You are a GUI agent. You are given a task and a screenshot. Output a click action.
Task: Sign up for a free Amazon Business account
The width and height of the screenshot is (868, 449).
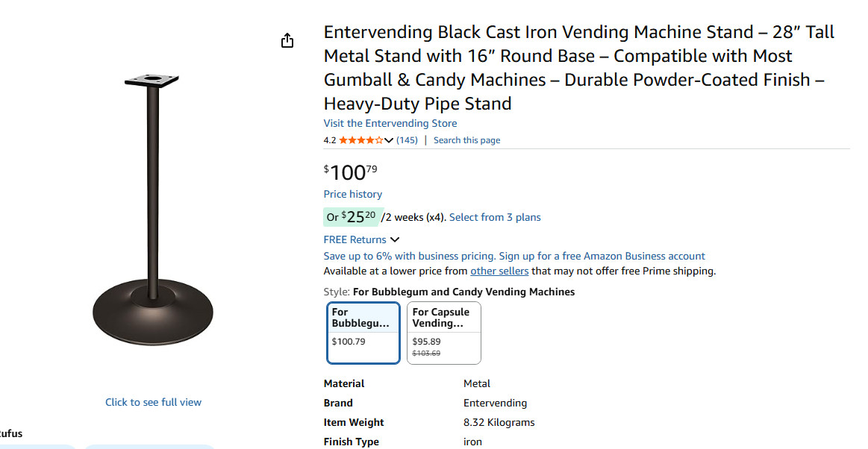(x=602, y=256)
